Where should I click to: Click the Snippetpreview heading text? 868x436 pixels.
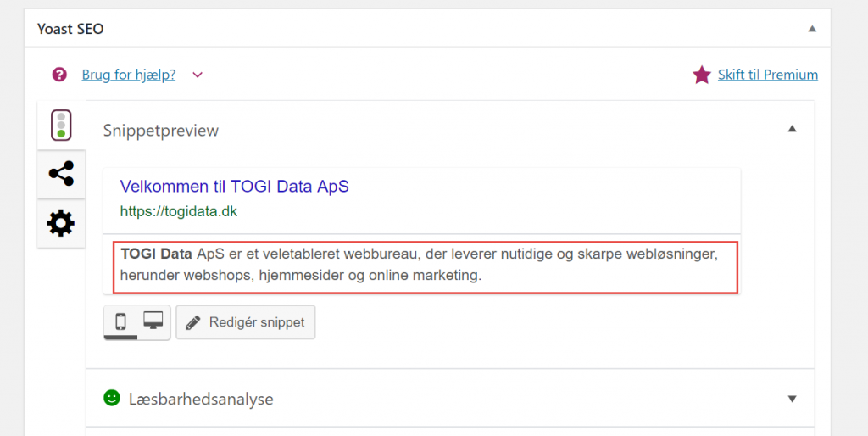(x=161, y=131)
